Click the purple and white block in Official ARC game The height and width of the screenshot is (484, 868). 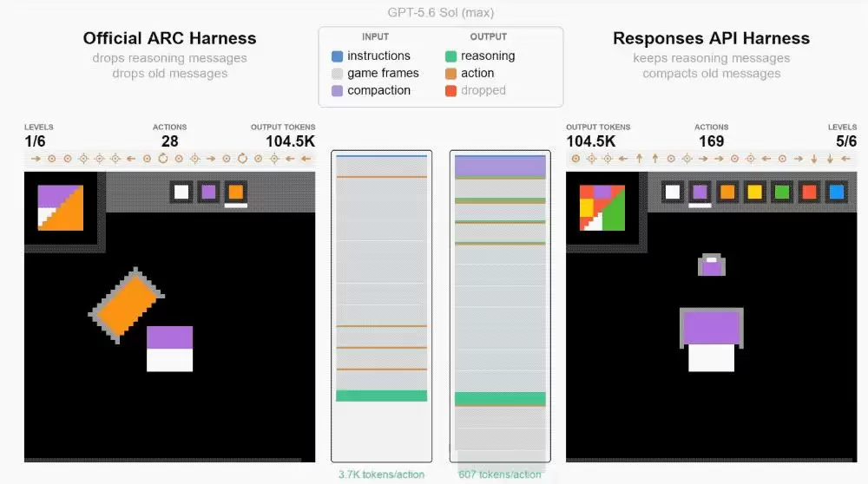click(169, 349)
